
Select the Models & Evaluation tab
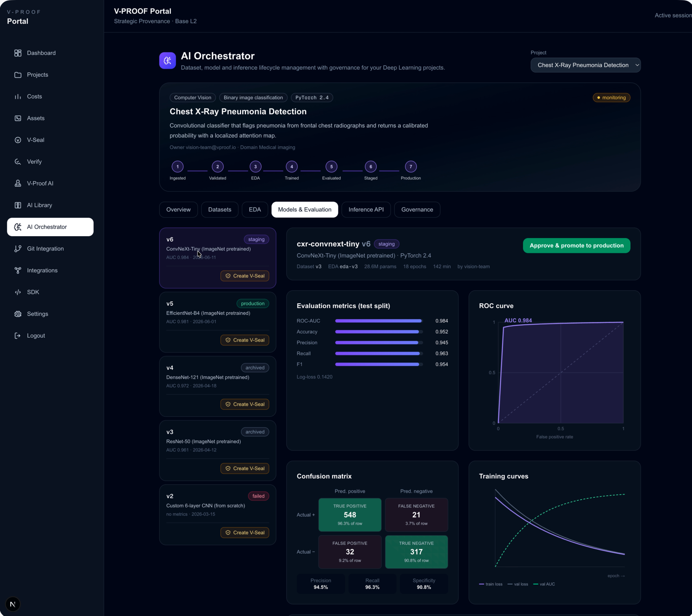305,210
